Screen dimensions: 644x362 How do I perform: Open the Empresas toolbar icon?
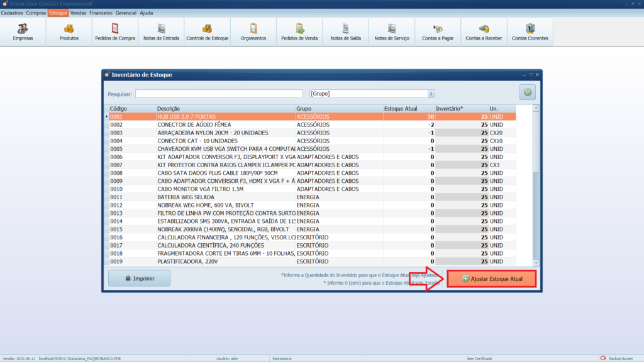click(23, 32)
